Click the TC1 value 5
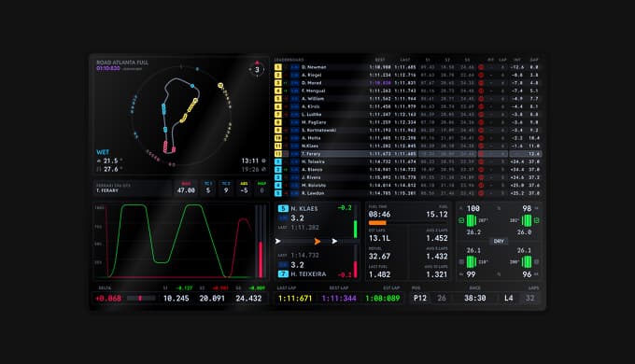 pyautogui.click(x=207, y=190)
